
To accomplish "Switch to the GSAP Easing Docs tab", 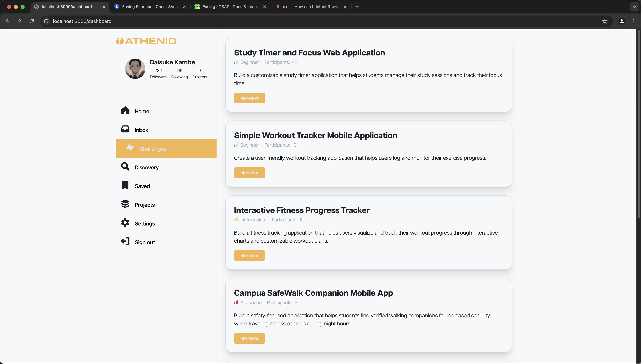I will 230,7.
